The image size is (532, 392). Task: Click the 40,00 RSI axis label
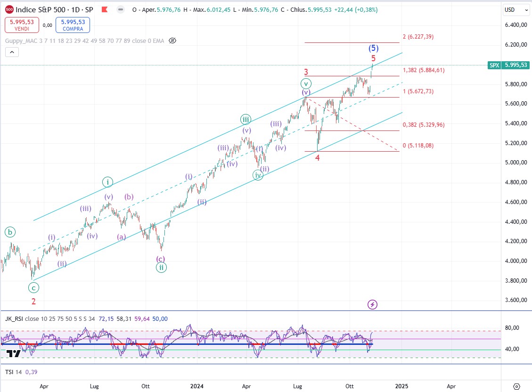coord(512,349)
